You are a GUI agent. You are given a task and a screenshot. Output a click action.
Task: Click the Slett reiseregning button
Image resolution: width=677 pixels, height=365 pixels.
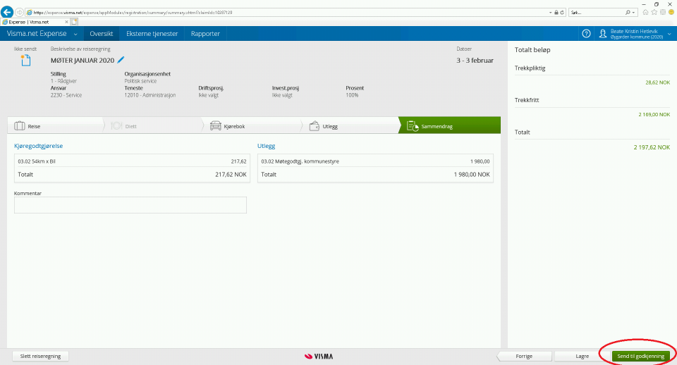pyautogui.click(x=40, y=356)
